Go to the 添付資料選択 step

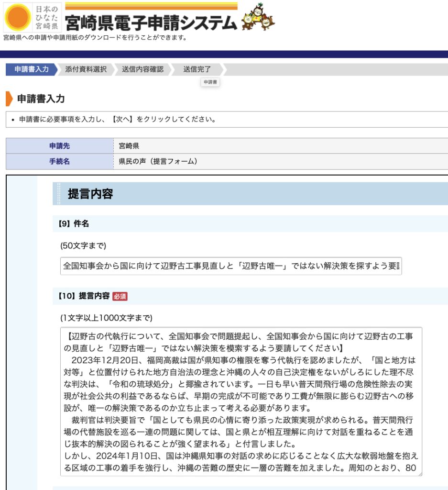click(x=86, y=69)
